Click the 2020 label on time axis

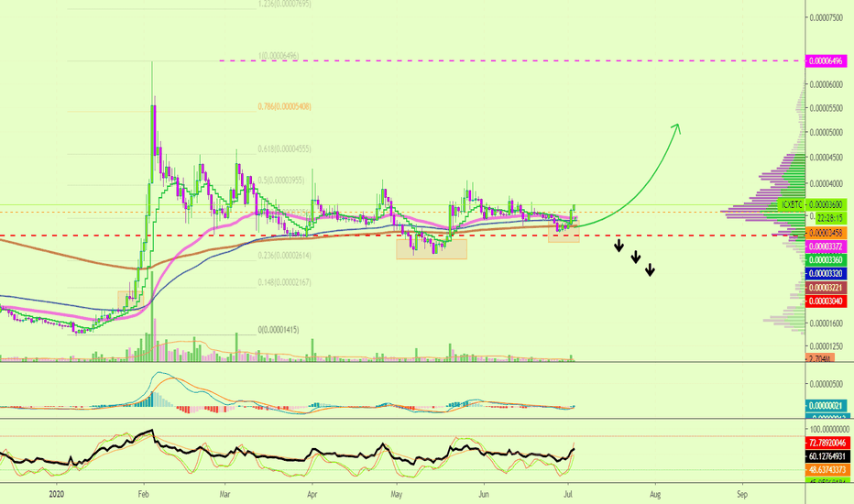tap(57, 495)
